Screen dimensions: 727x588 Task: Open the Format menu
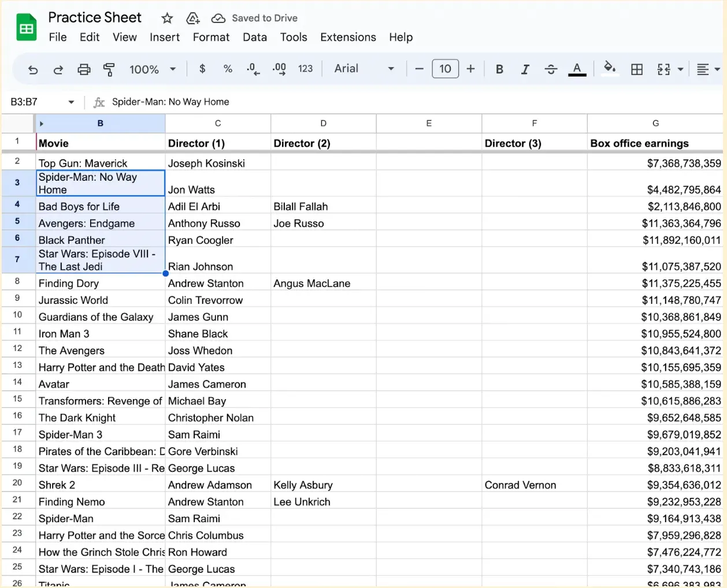[x=211, y=38]
